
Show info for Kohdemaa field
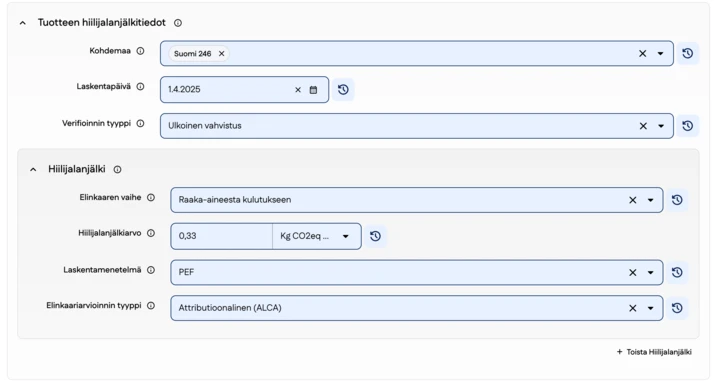[x=141, y=51]
